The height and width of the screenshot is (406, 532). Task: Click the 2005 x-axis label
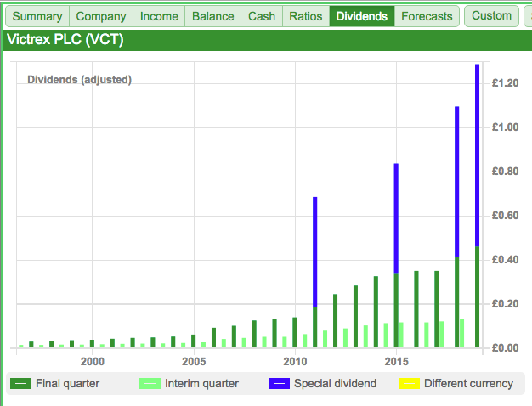194,362
